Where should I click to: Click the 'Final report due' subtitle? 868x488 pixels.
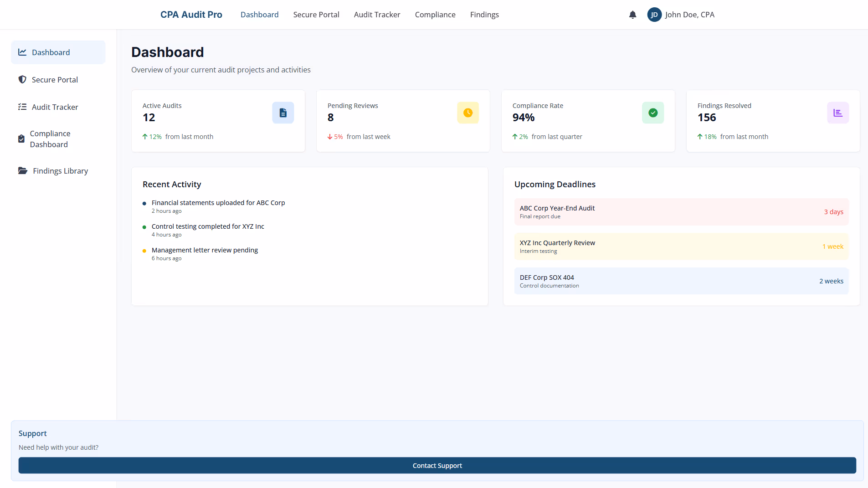[540, 216]
